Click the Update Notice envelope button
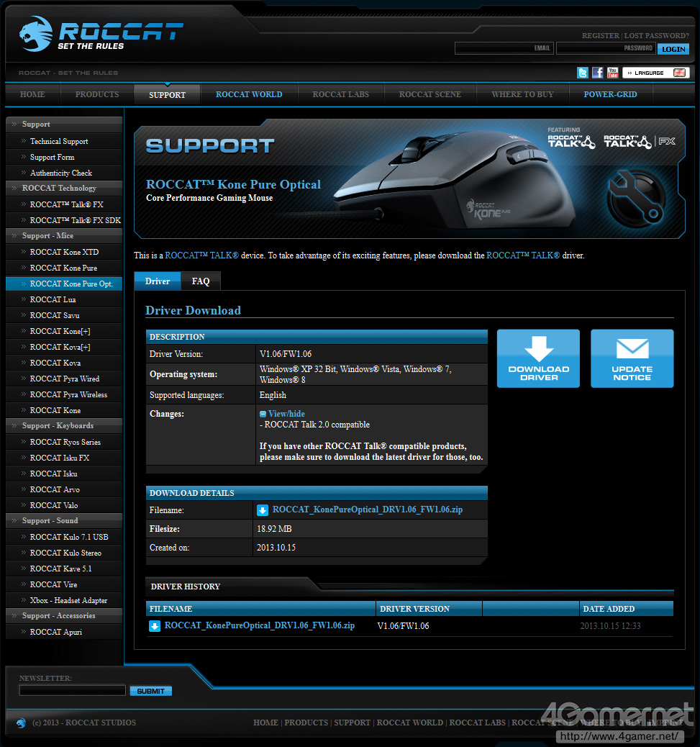The image size is (700, 747). [632, 358]
